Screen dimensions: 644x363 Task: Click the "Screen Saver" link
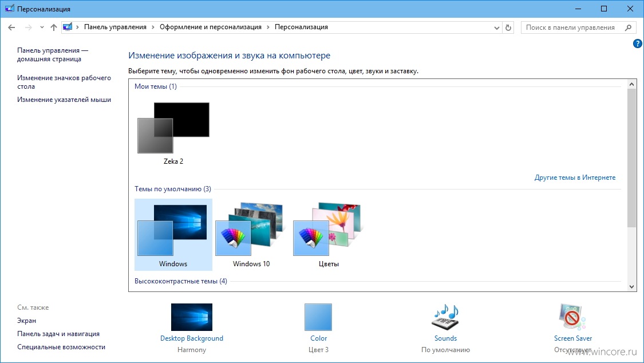(x=573, y=338)
